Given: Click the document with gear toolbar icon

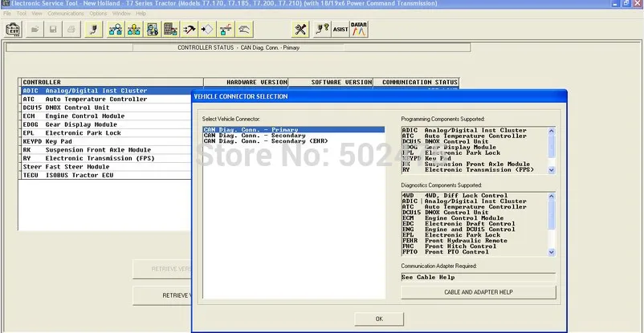Looking at the screenshot, I should click(152, 30).
